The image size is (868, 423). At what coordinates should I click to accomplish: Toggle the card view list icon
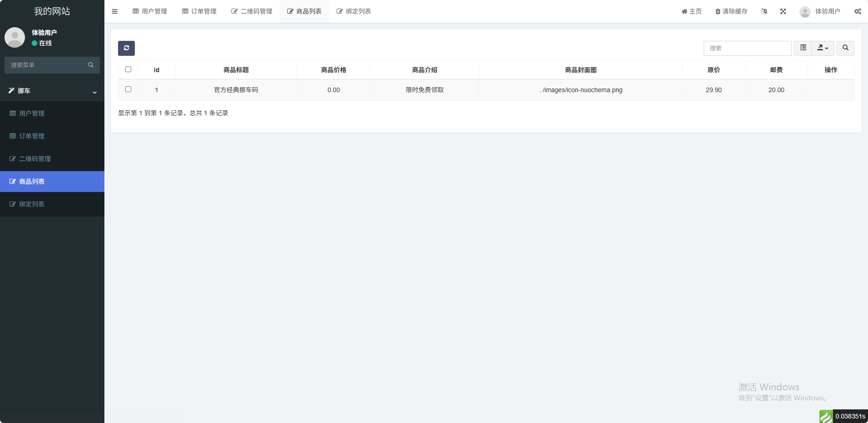(x=803, y=48)
